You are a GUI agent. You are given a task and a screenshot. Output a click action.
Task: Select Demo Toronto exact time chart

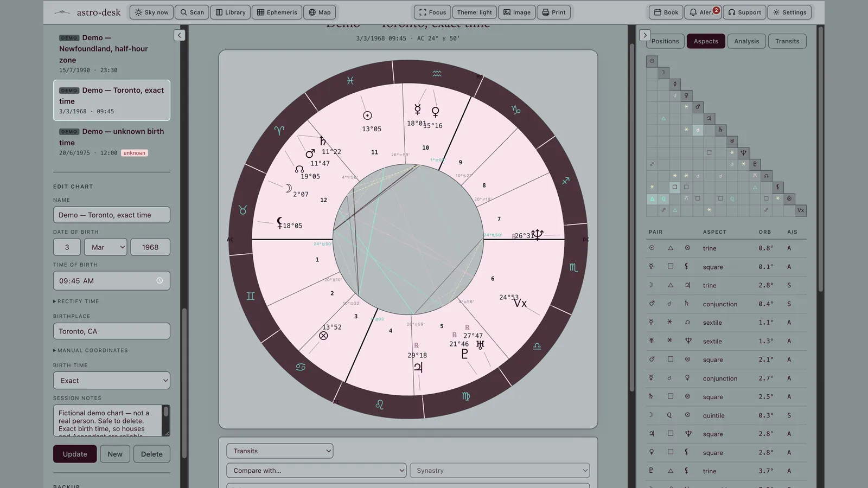[111, 100]
